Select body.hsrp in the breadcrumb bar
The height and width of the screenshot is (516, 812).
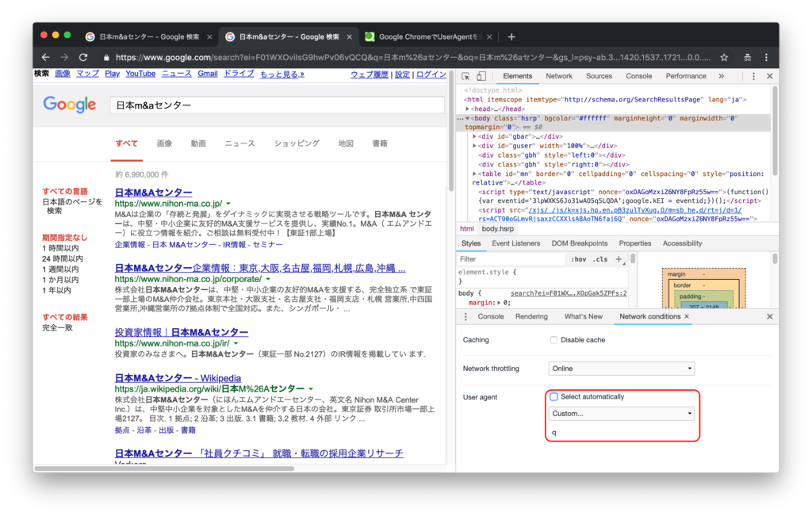coord(498,229)
